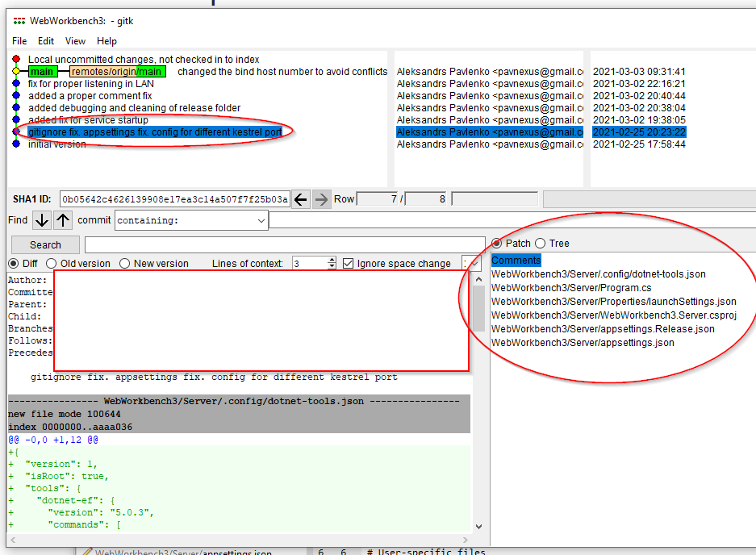Open the File menu
This screenshot has width=756, height=555.
pos(19,40)
